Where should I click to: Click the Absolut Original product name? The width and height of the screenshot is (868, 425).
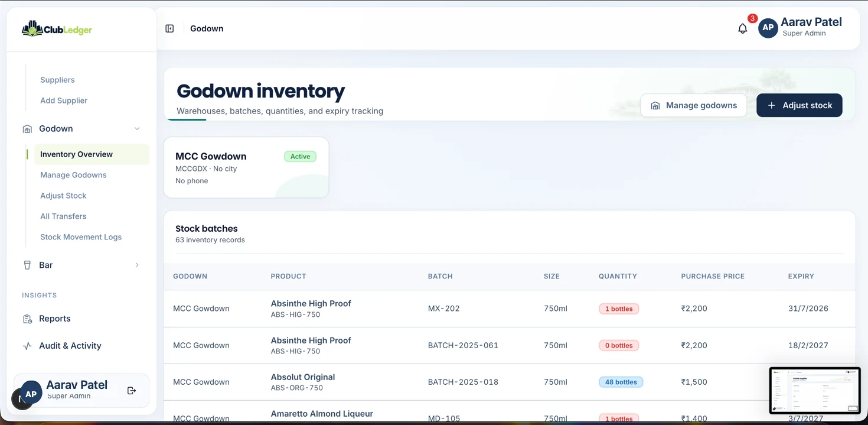click(303, 377)
